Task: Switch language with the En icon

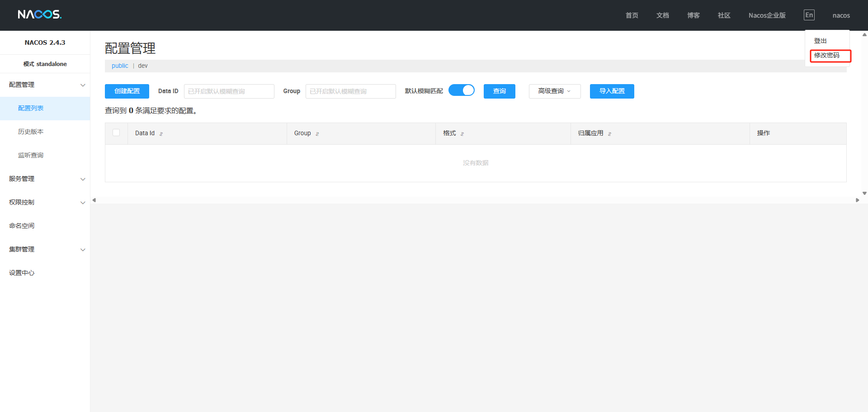Action: coord(809,15)
